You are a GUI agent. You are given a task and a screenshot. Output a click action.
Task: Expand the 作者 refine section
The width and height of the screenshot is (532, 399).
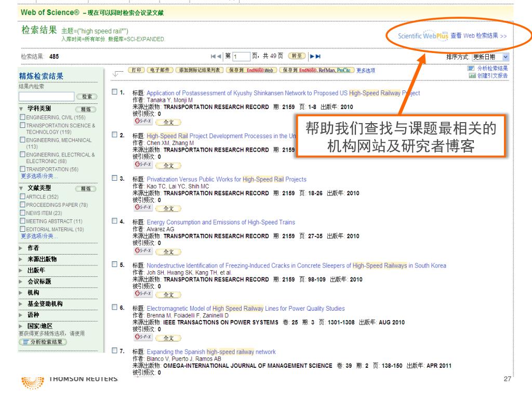tap(21, 248)
